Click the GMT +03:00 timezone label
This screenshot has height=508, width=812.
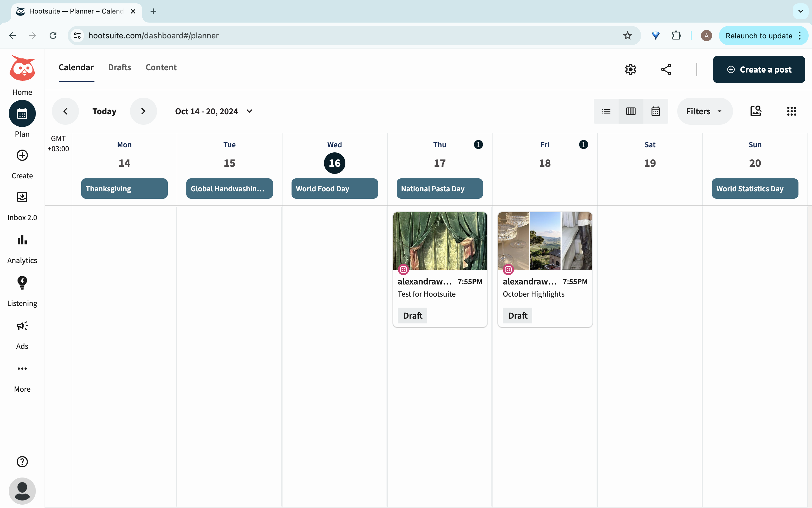(58, 143)
